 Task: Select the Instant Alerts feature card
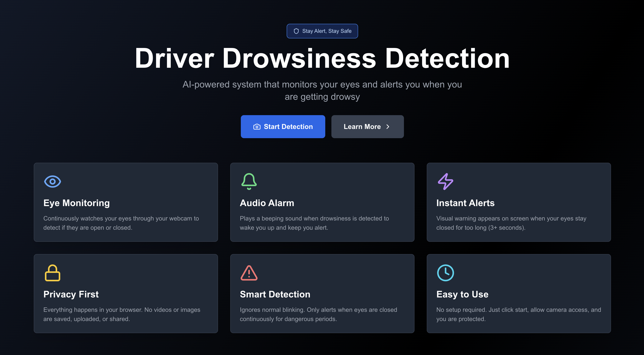[519, 202]
